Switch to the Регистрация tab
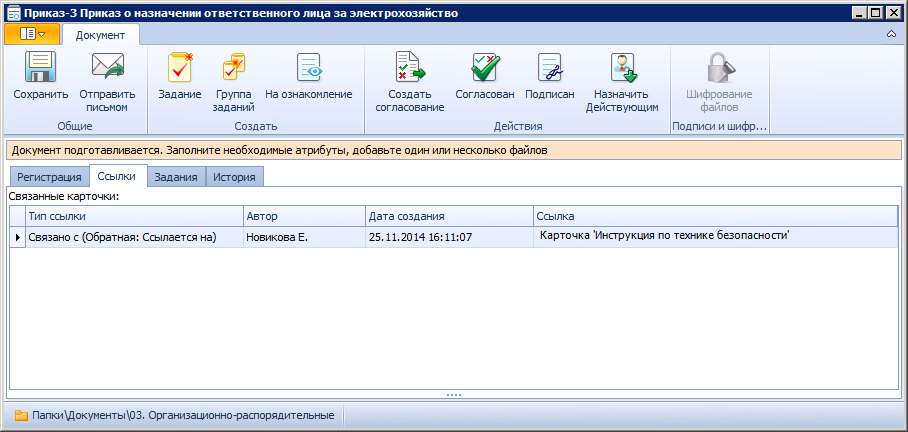This screenshot has width=908, height=432. coord(48,177)
